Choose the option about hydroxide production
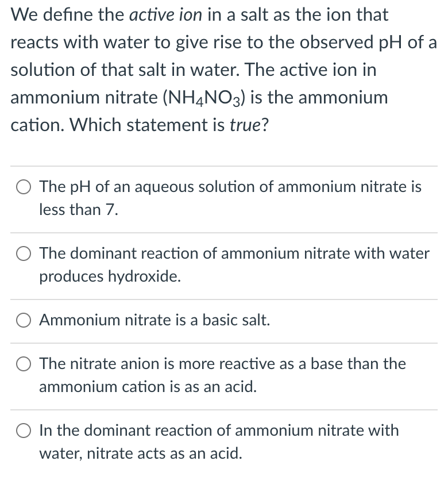This screenshot has width=448, height=484. pos(23,253)
